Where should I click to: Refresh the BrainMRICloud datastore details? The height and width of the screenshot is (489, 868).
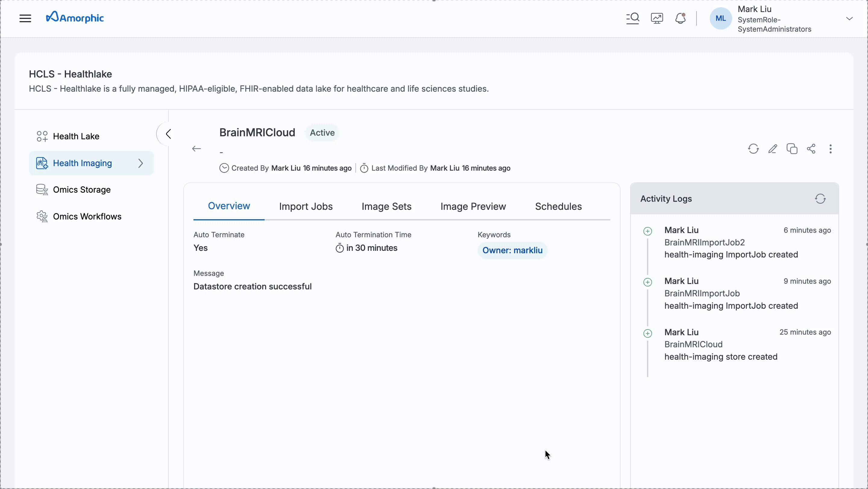pos(753,149)
